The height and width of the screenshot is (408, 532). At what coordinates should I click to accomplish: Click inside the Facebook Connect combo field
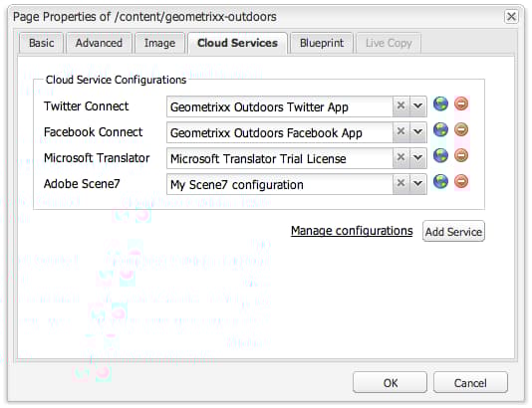click(280, 132)
